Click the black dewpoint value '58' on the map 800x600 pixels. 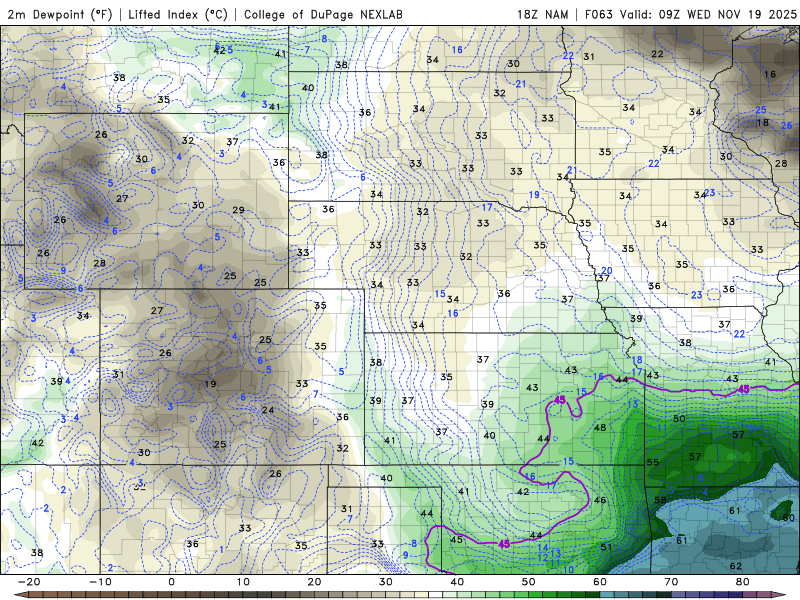[x=660, y=500]
